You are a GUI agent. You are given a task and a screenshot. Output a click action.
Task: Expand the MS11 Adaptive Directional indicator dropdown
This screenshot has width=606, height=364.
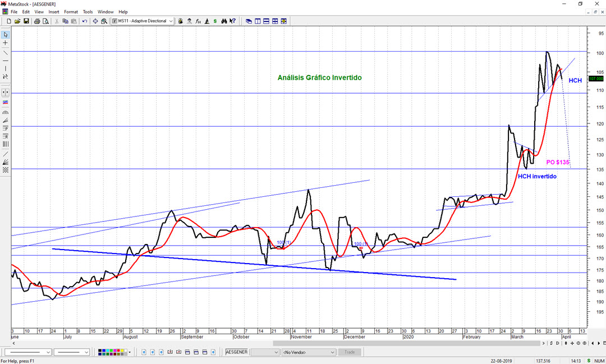coord(171,21)
